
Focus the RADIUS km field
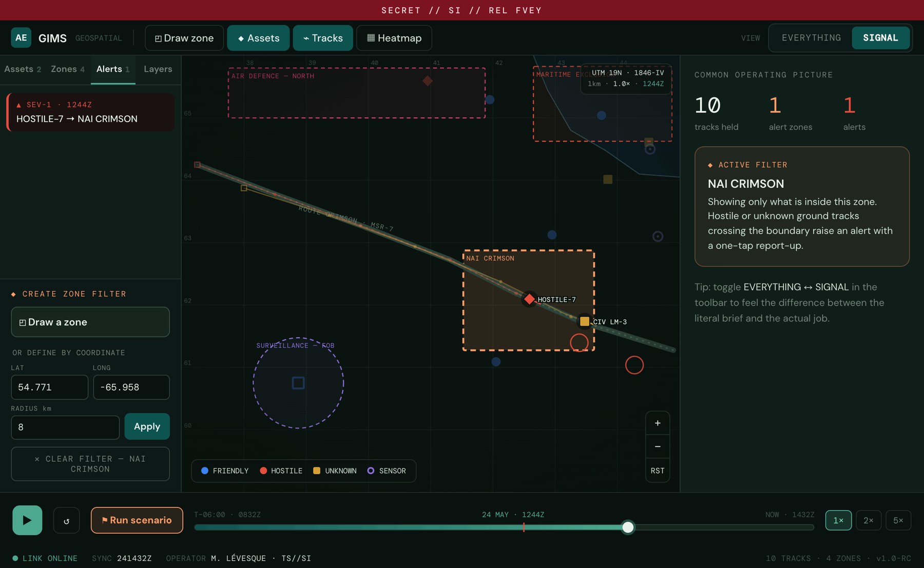click(x=65, y=427)
